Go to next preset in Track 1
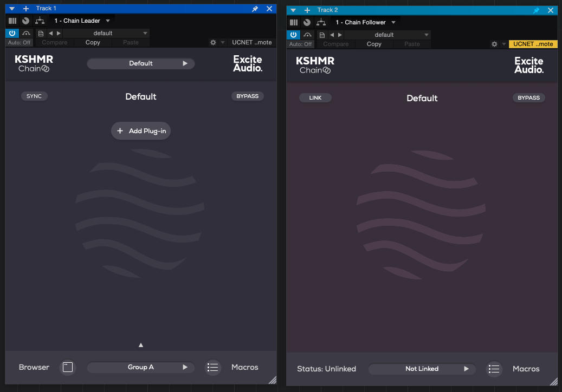562x392 pixels. [x=59, y=33]
